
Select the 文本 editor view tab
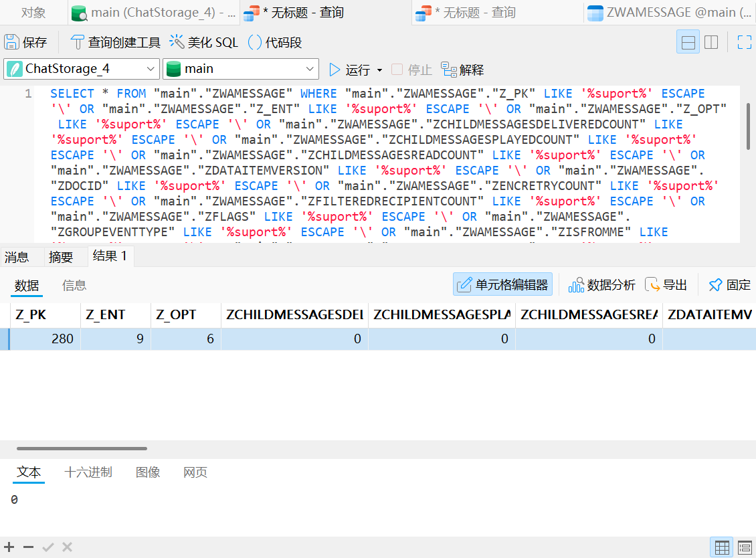coord(29,472)
